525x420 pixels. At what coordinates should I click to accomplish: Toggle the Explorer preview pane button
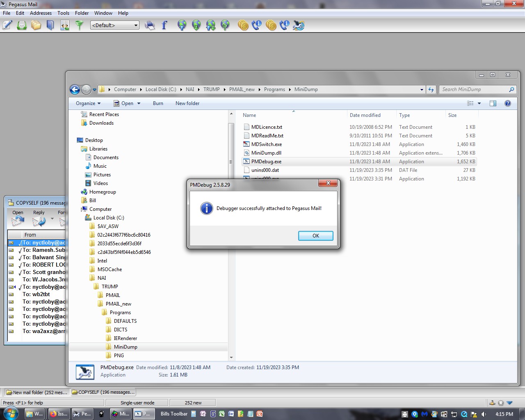(493, 103)
